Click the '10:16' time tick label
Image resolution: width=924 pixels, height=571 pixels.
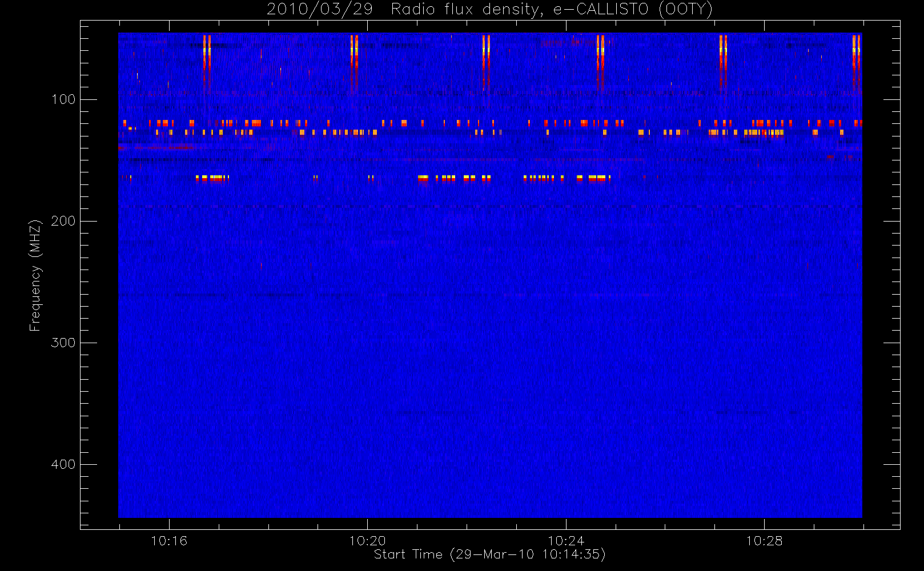(x=169, y=541)
